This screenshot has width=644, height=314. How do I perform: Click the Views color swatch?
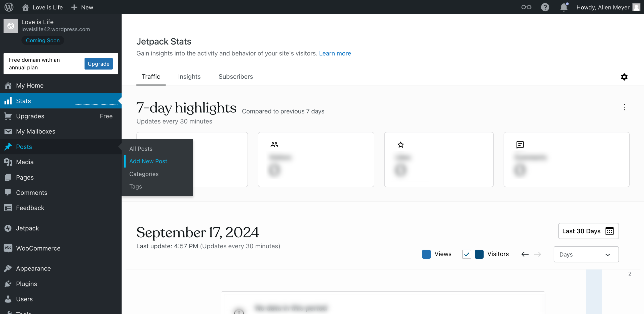426,254
